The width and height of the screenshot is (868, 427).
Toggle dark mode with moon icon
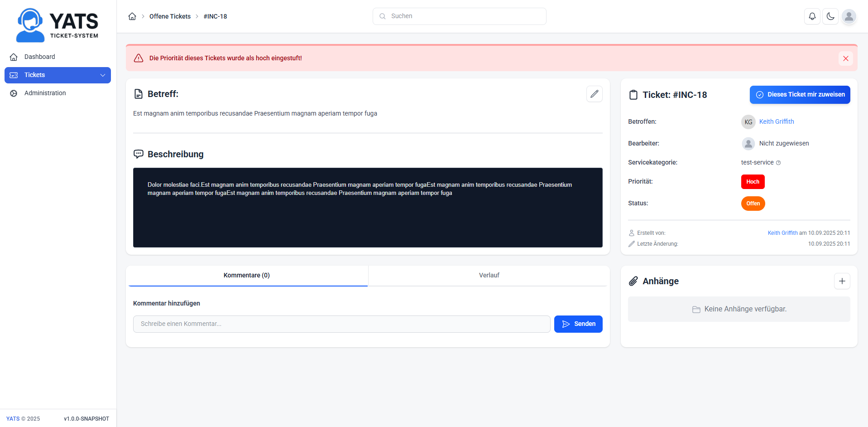click(830, 16)
